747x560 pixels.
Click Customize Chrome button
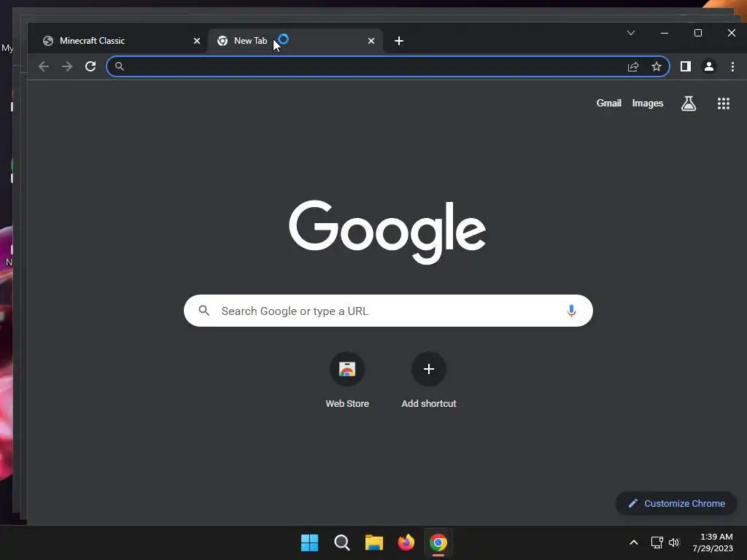676,503
